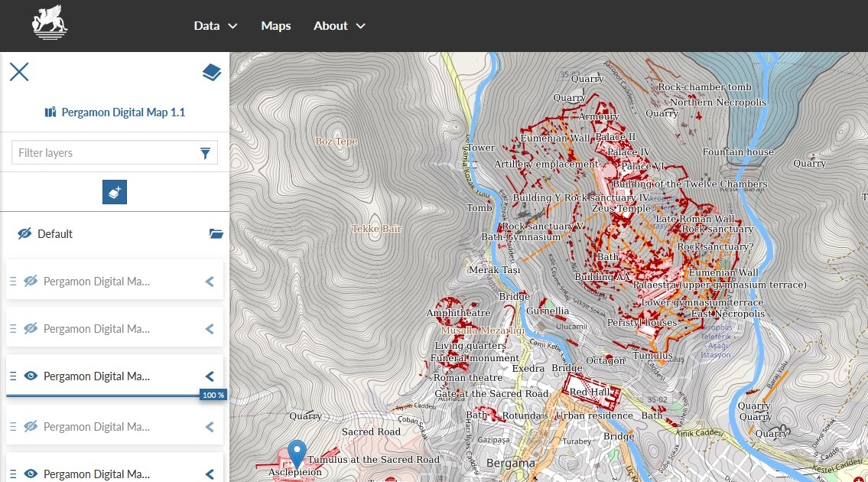Click the drag handle on the third layer
Screen dimensions: 868x482
point(13,376)
